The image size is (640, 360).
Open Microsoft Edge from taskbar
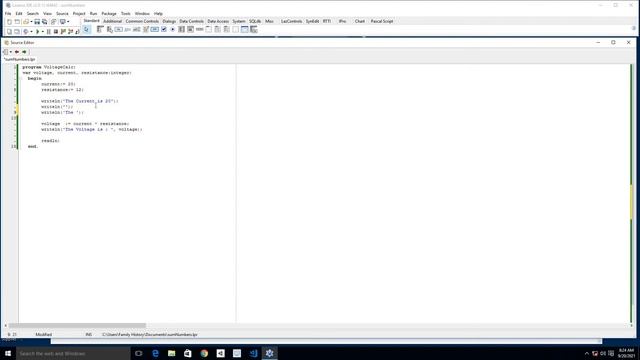point(155,353)
